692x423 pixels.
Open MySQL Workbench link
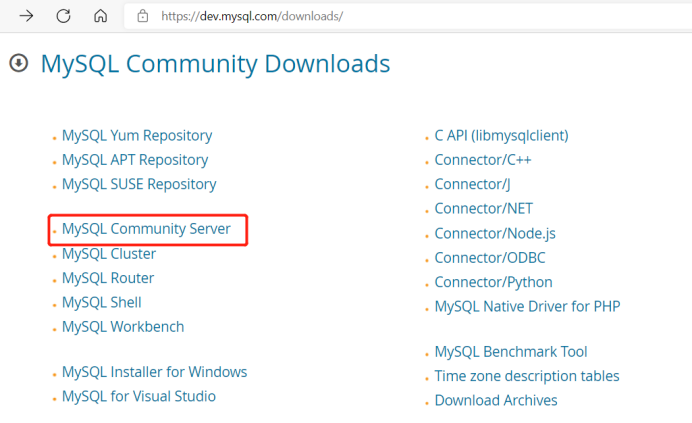point(123,327)
